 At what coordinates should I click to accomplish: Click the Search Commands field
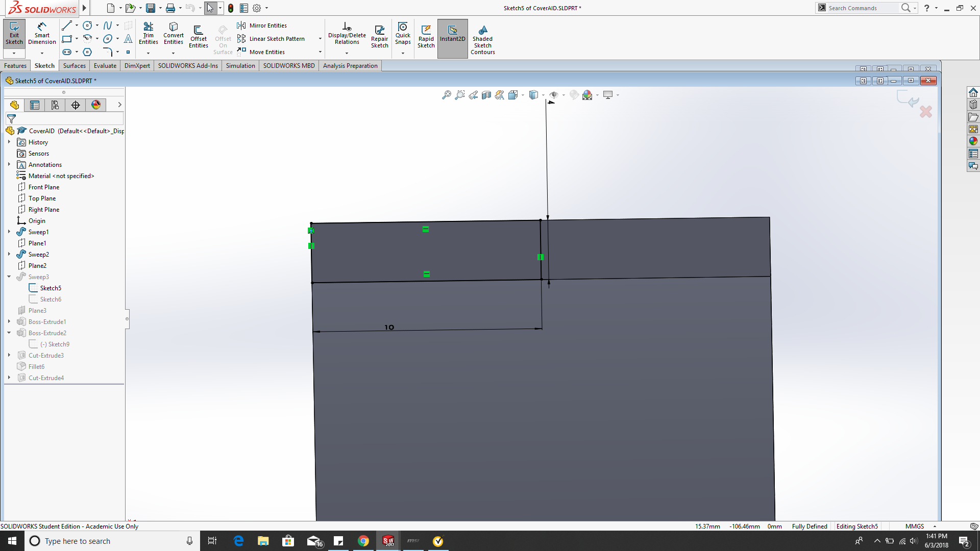point(863,8)
